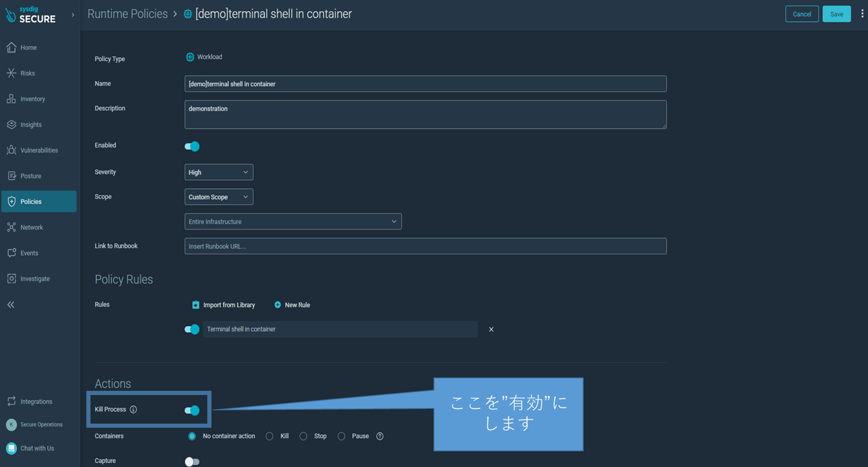
Task: Click the Link to Runbook URL field
Action: 425,247
